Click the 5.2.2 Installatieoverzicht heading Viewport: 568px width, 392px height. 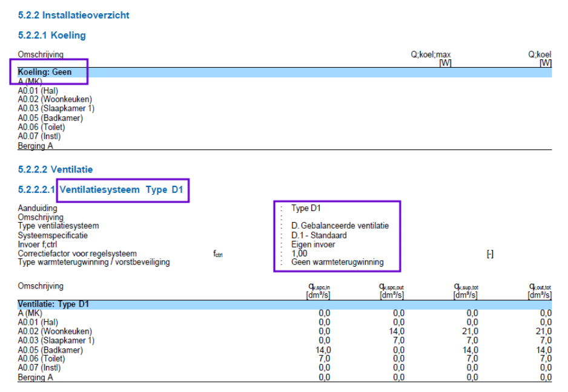coord(73,15)
